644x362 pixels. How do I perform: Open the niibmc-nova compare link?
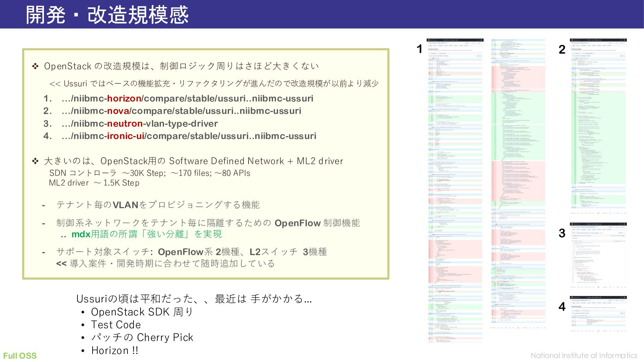click(x=181, y=111)
